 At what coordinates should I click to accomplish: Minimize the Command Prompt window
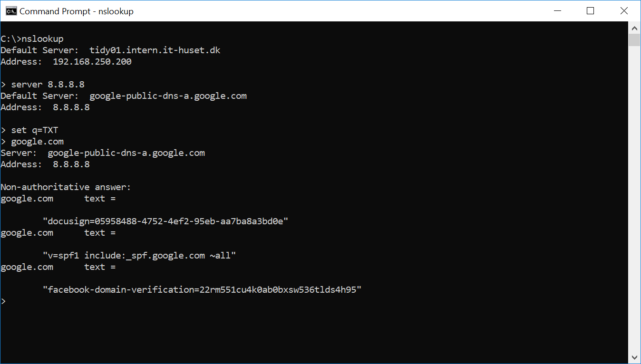point(557,10)
